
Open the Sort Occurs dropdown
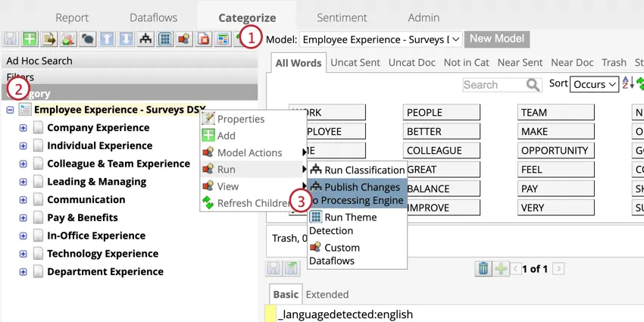tap(594, 84)
